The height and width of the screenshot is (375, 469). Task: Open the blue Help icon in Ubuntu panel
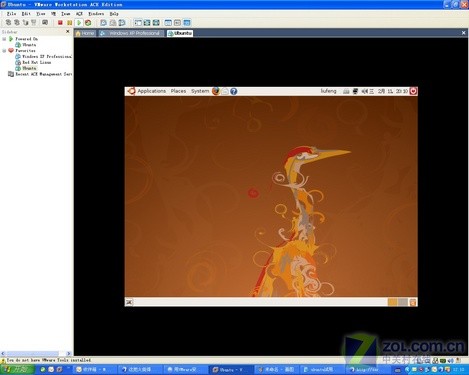(234, 91)
